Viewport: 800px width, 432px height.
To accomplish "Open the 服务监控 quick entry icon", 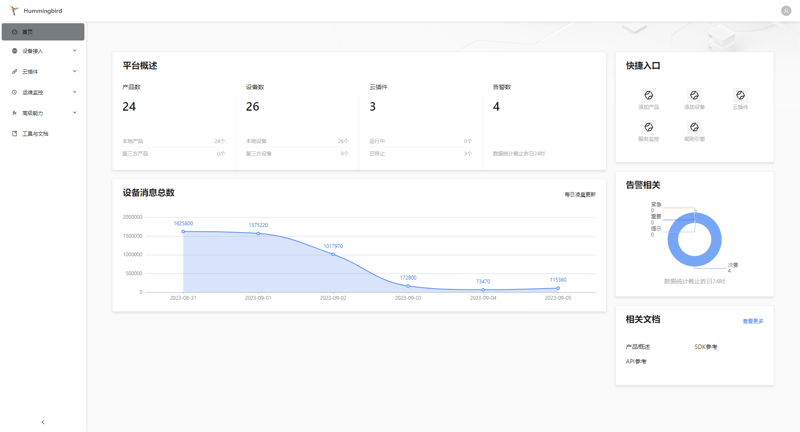I will pos(648,128).
